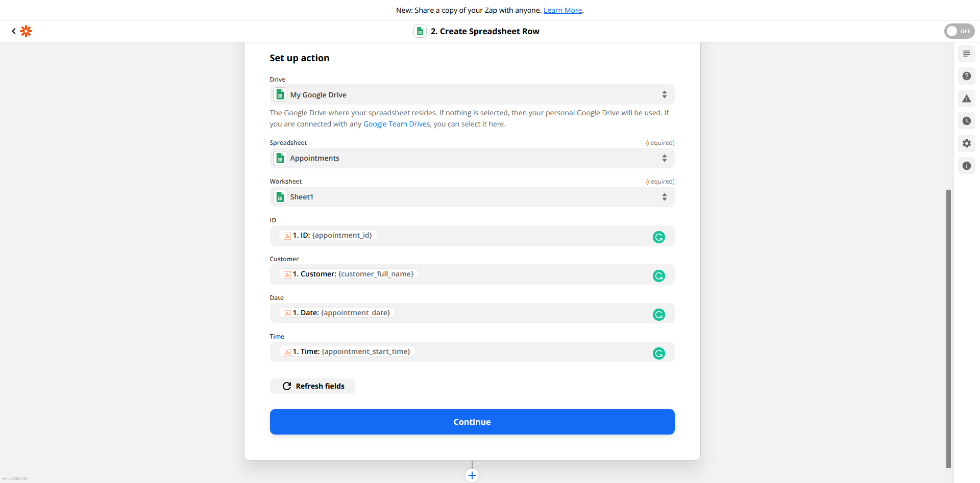Screen dimensions: 980x483
Task: Click the Google Sheets icon in the step title
Action: [x=420, y=31]
